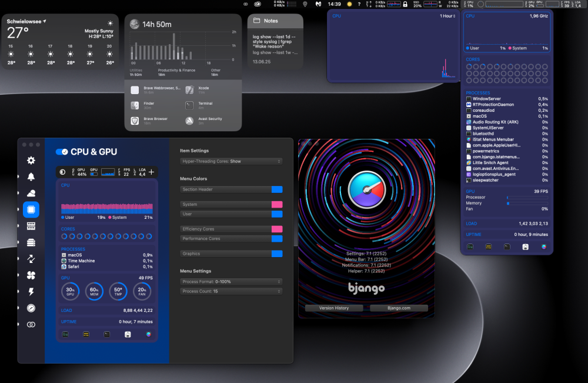Change the System pink color swatch
This screenshot has height=383, width=588.
[277, 204]
